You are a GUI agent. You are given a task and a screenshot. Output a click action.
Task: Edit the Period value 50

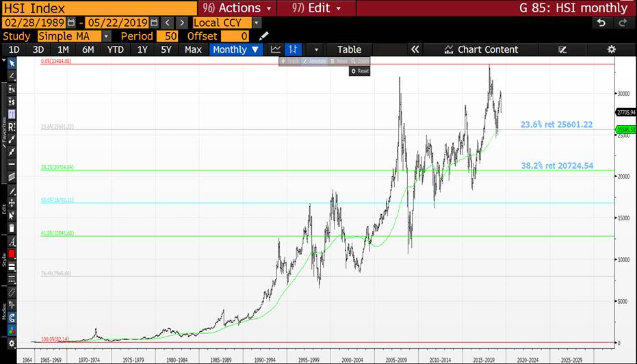(168, 36)
